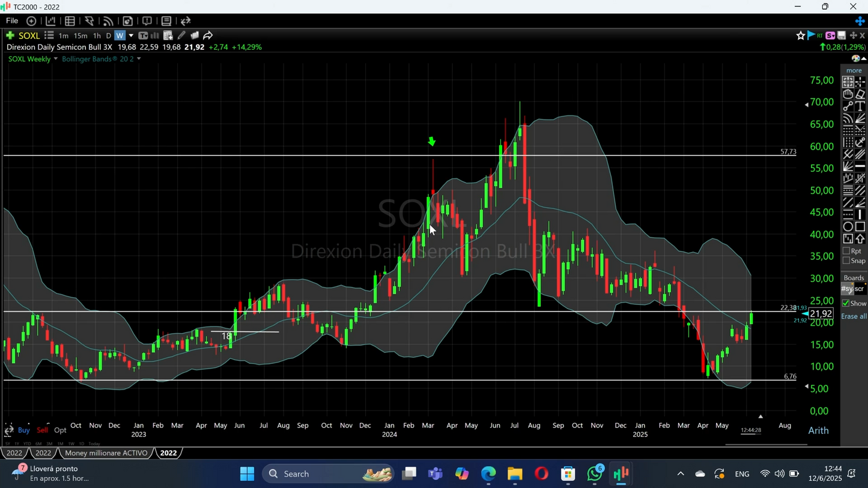Open the File menu
868x488 pixels.
11,20
